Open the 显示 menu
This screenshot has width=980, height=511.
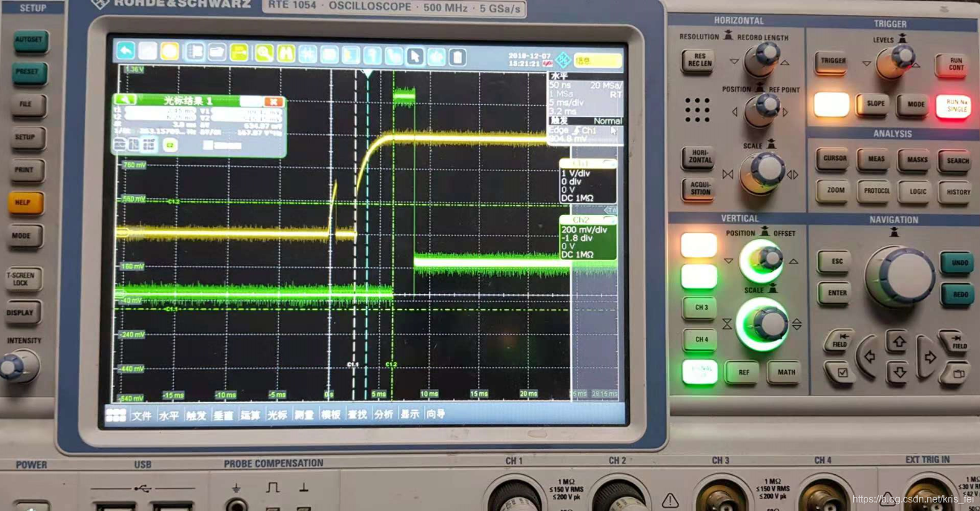pyautogui.click(x=410, y=414)
